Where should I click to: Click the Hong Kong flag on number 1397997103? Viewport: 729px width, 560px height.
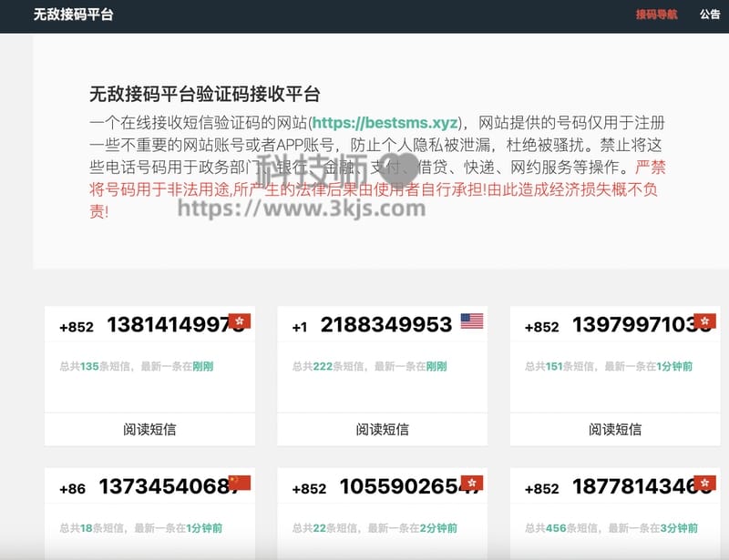point(704,321)
